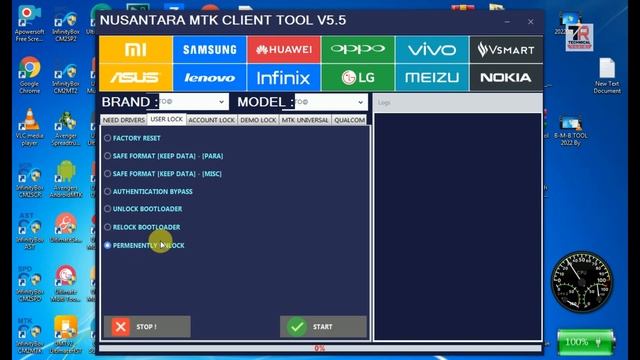This screenshot has height=360, width=640.
Task: Open the MTK UNIVERSAL tab
Action: [x=305, y=120]
